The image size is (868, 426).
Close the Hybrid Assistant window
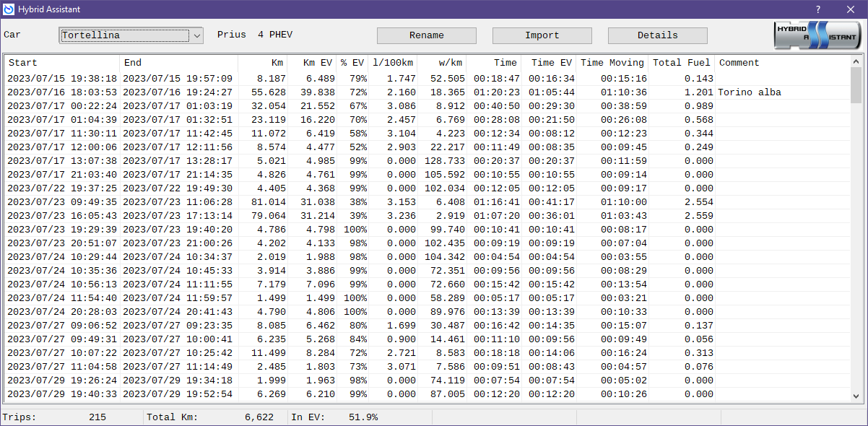point(851,9)
